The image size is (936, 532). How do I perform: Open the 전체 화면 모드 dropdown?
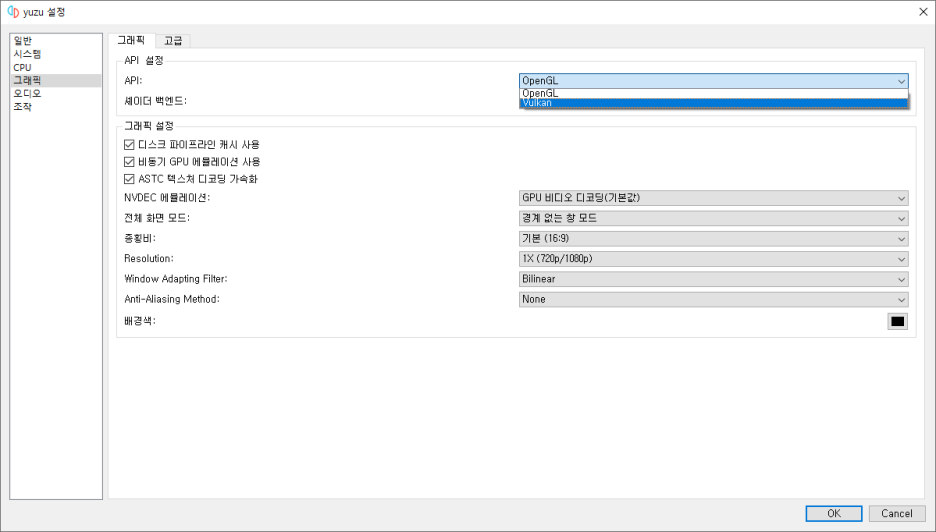[x=713, y=218]
